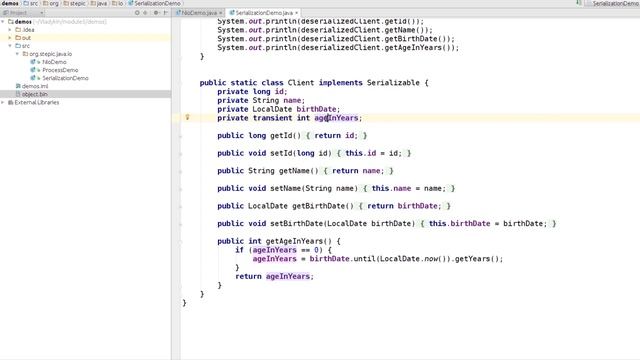Open the Project panel settings gear icon
This screenshot has height=360, width=640.
156,13
